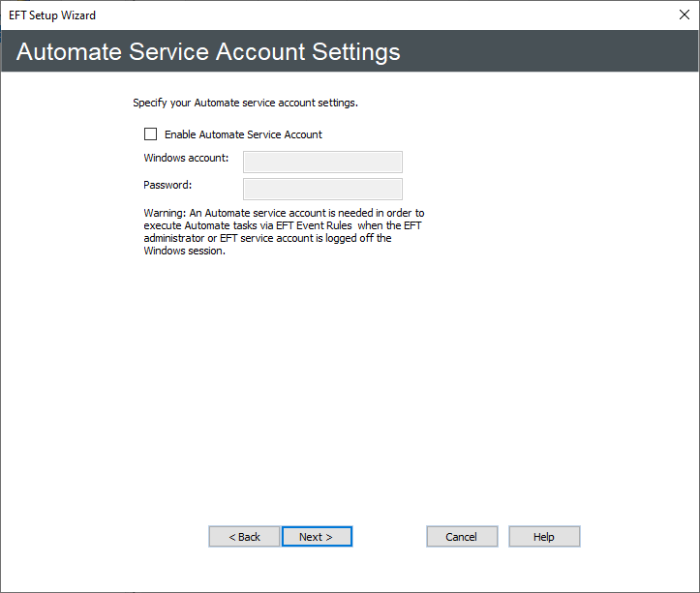This screenshot has width=700, height=593.
Task: Click the gap between Next and Cancel buttons
Action: [389, 537]
